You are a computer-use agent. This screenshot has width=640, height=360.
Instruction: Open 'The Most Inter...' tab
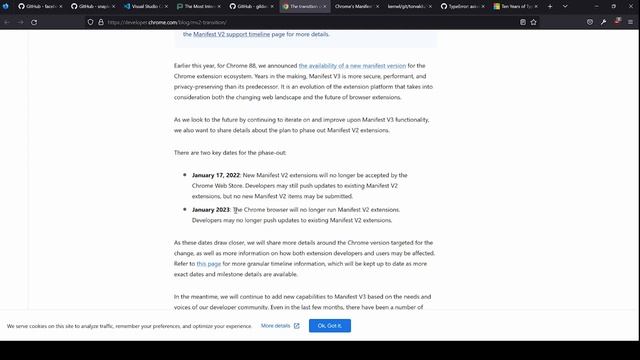click(199, 6)
